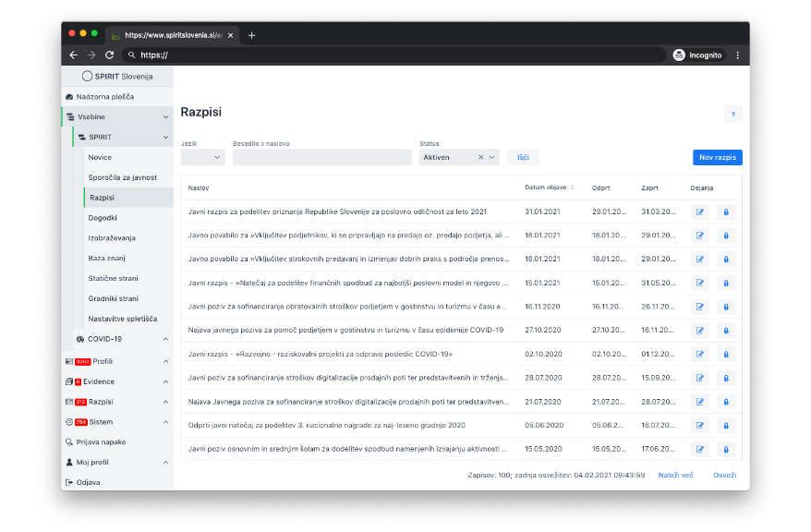Open the Status dropdown arrow
The height and width of the screenshot is (532, 811).
(x=492, y=158)
